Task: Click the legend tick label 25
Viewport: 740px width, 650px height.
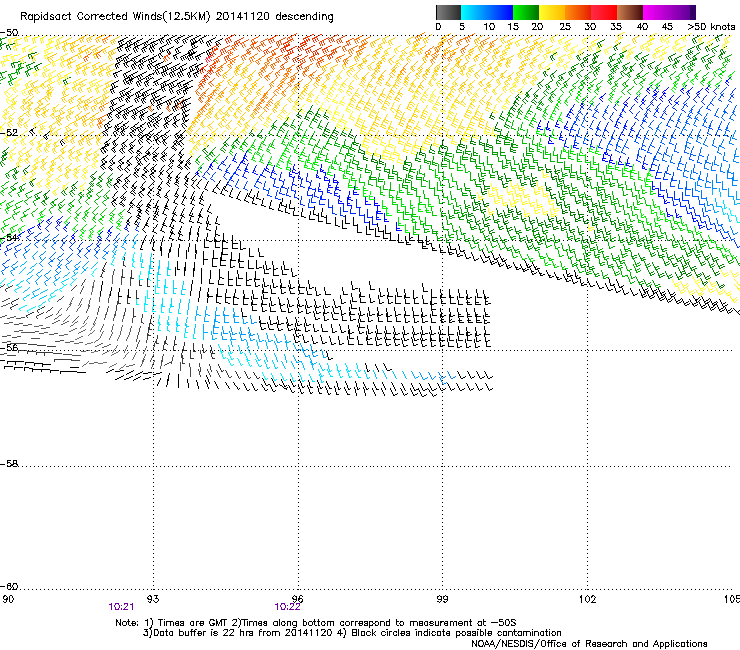Action: (565, 27)
